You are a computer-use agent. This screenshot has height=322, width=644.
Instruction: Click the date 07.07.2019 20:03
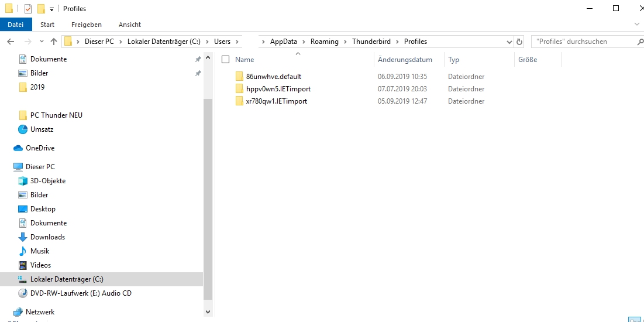pyautogui.click(x=402, y=89)
